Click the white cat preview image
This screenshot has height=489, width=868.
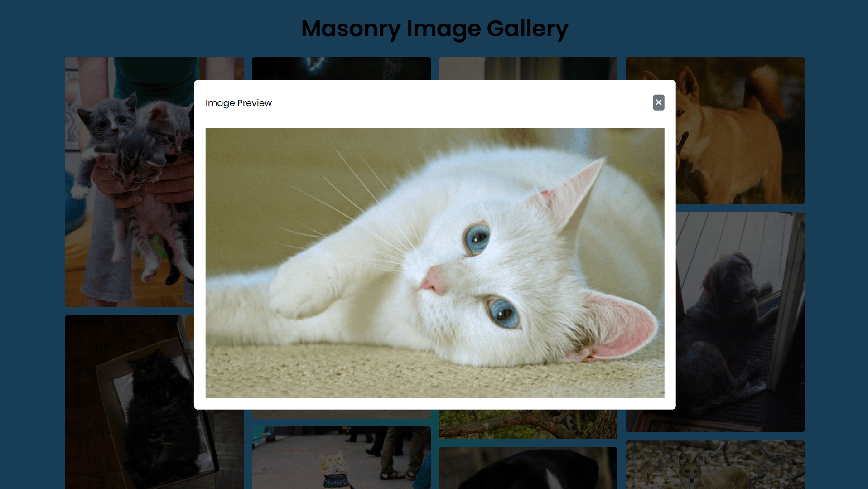[434, 263]
